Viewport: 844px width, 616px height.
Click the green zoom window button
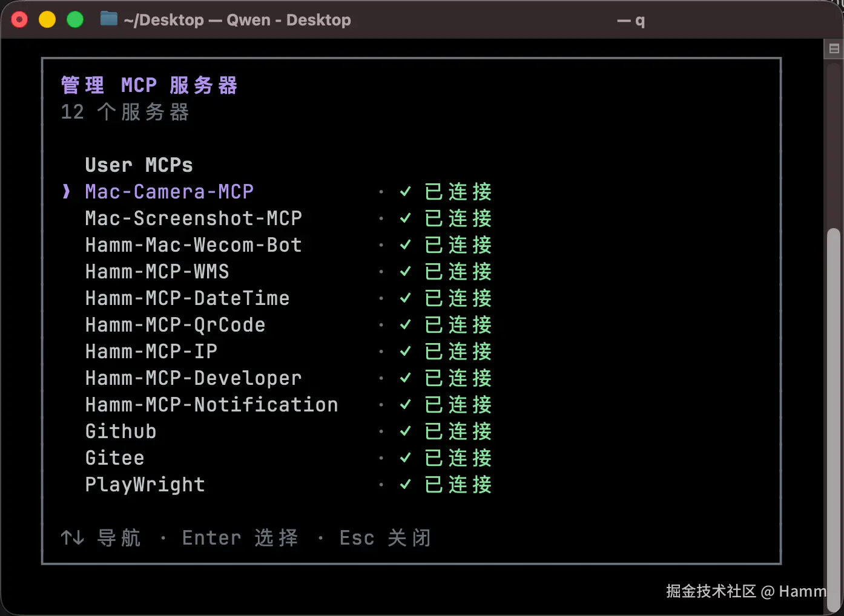(x=75, y=20)
